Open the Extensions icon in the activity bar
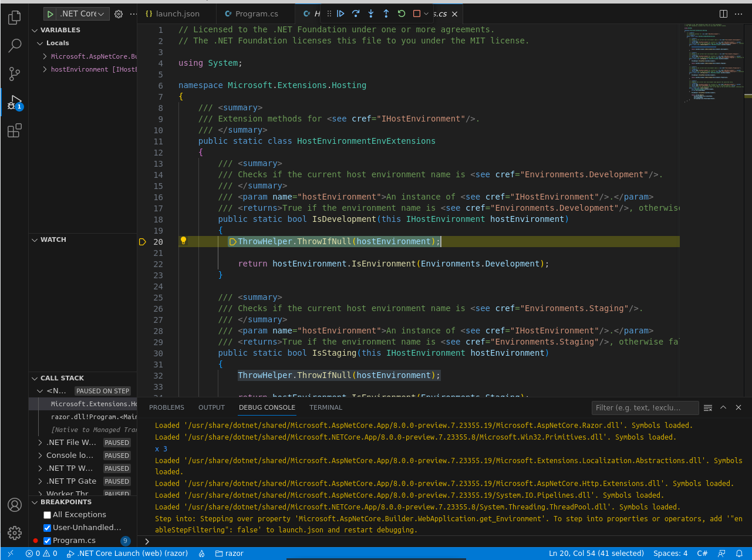Image resolution: width=752 pixels, height=560 pixels. [x=14, y=130]
